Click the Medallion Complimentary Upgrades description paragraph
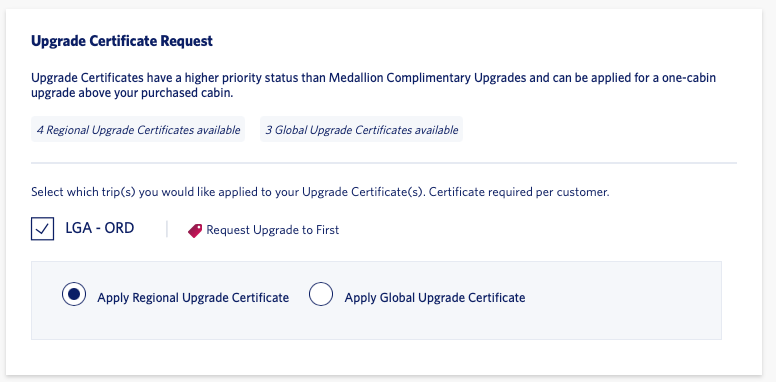The width and height of the screenshot is (776, 382). point(374,86)
